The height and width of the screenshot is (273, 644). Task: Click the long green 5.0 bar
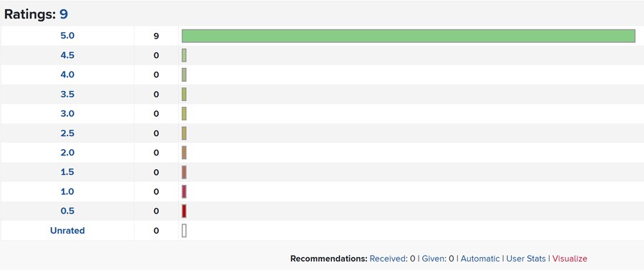409,36
